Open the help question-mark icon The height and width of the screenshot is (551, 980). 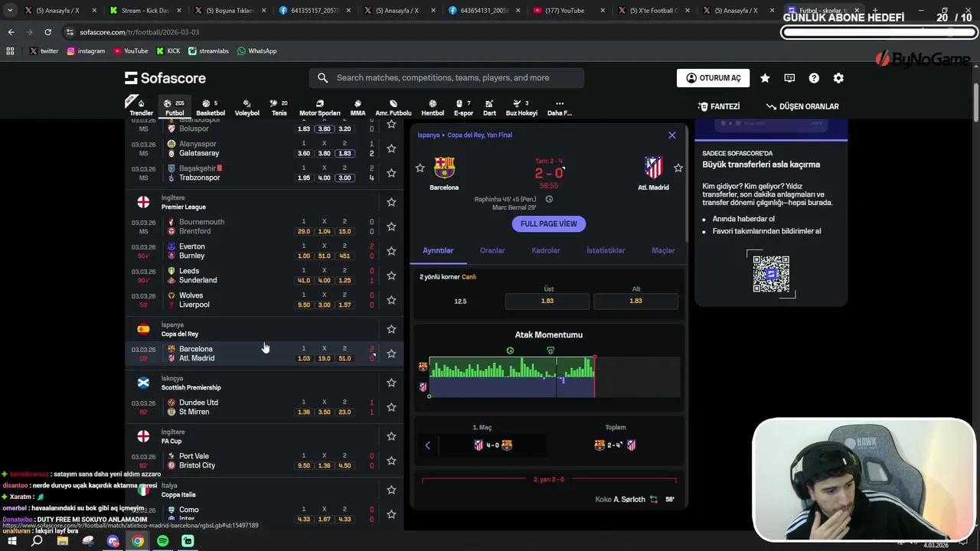(814, 78)
